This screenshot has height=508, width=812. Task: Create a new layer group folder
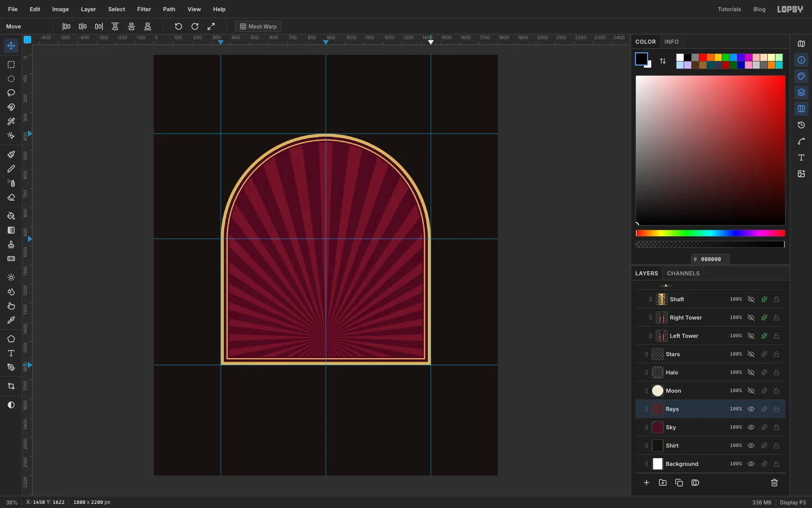click(663, 483)
